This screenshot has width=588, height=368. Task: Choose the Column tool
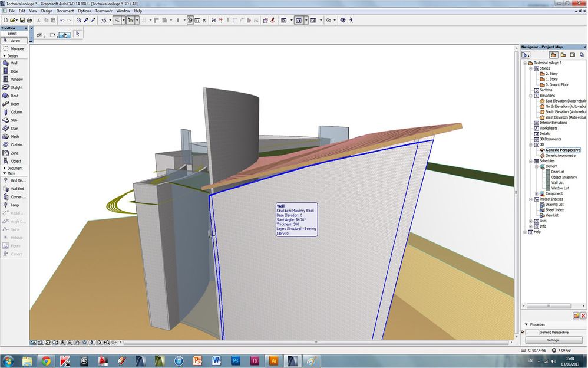click(x=15, y=112)
